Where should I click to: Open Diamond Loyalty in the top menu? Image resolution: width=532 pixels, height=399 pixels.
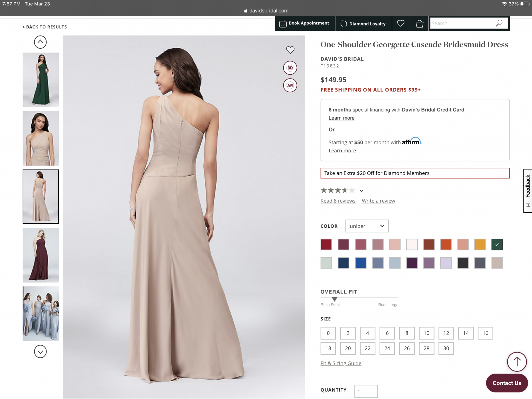[363, 24]
